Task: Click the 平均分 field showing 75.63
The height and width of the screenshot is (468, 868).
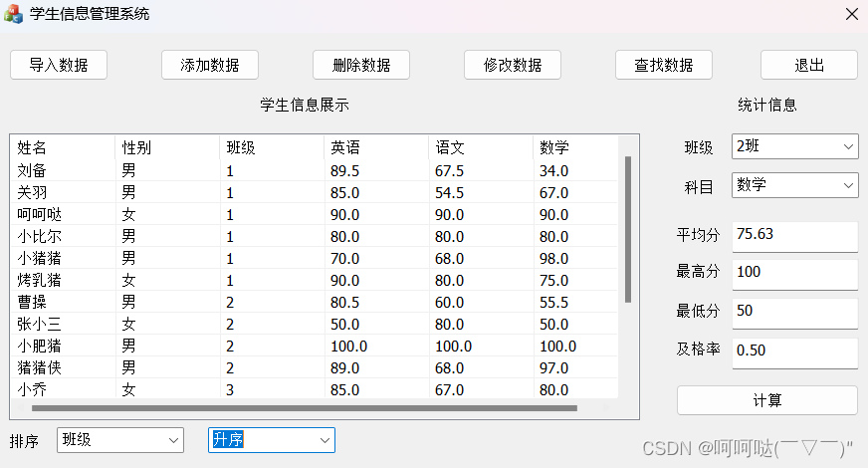Action: (x=795, y=237)
